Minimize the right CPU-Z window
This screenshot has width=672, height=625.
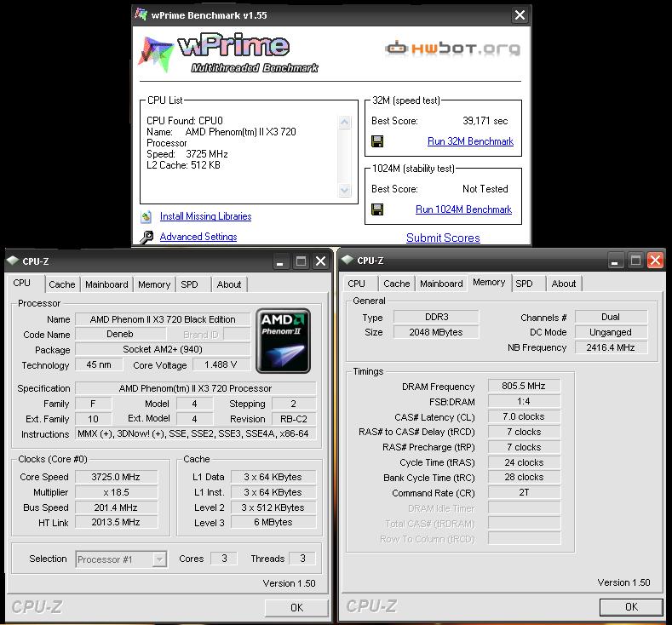615,261
